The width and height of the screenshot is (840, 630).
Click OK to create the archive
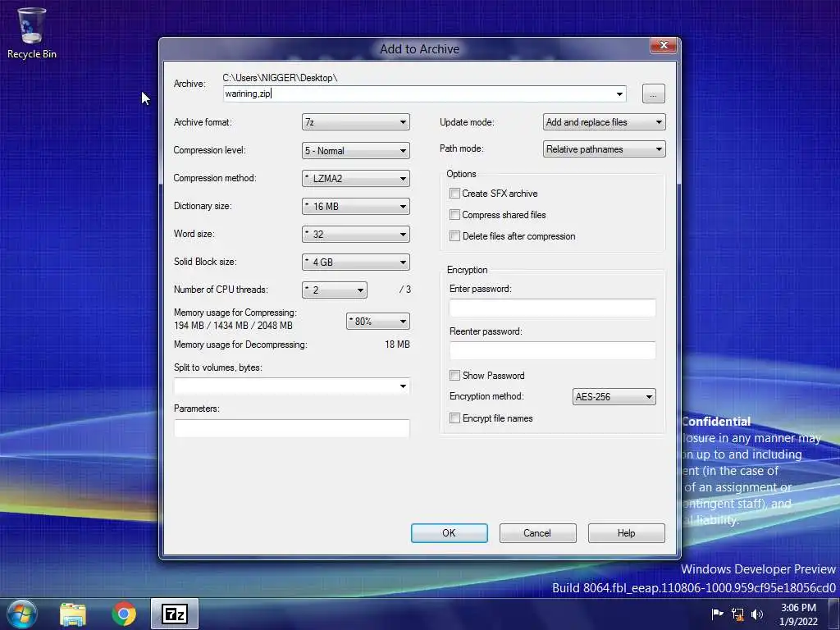pyautogui.click(x=449, y=533)
